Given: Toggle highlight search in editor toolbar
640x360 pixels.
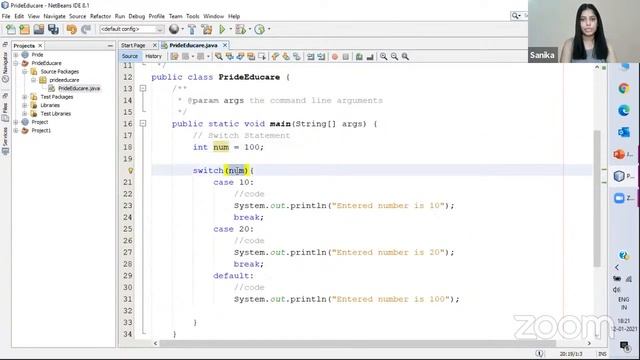Looking at the screenshot, I should coord(251,56).
